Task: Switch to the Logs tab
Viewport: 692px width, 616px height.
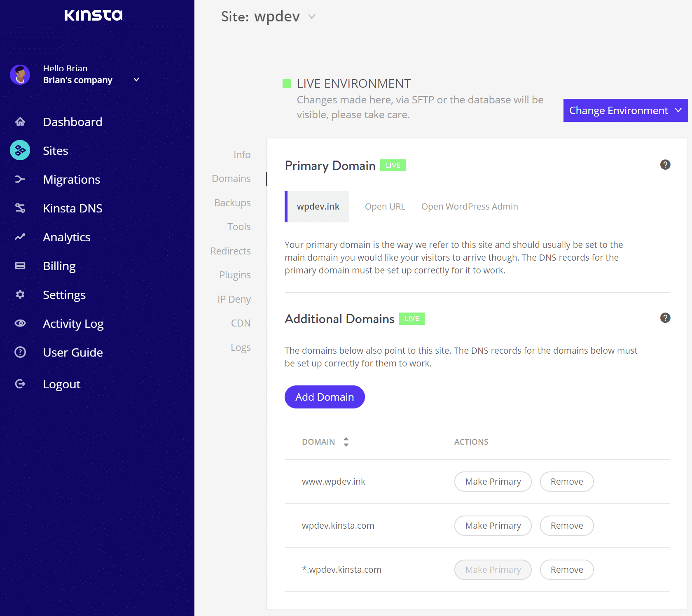Action: pos(241,348)
